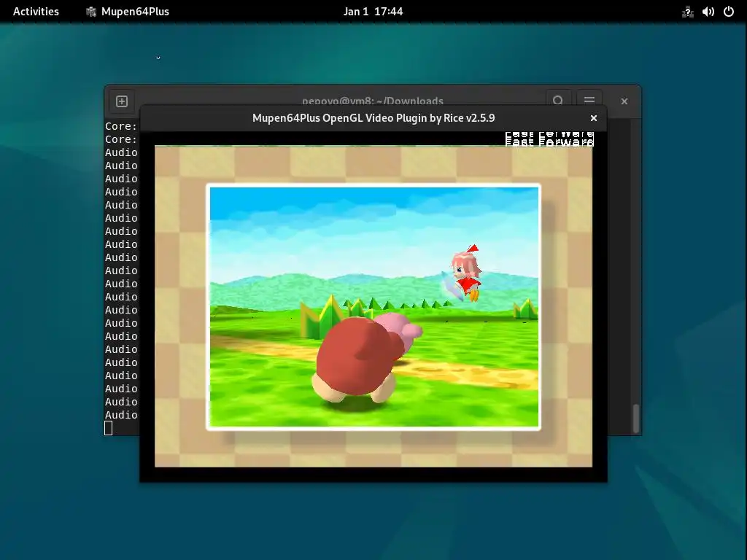Close the Mupen64Plus video plugin window
Viewport: 747px width, 560px height.
[594, 118]
